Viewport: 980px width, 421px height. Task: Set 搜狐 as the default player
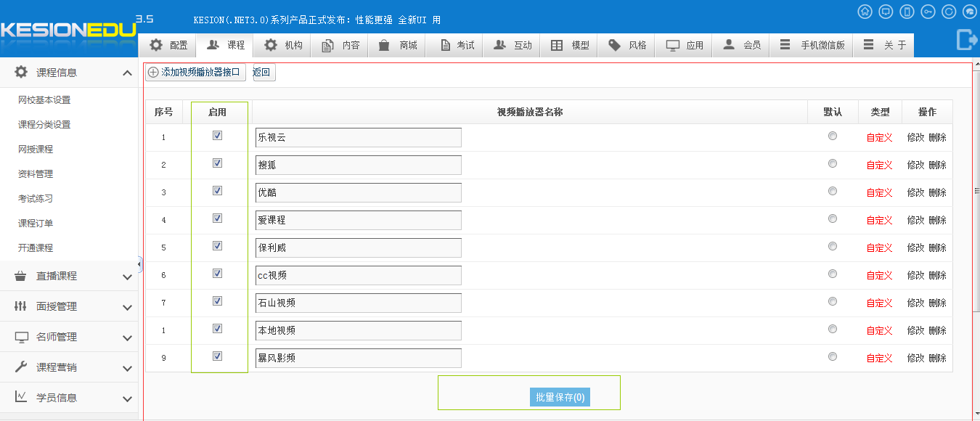(x=833, y=164)
